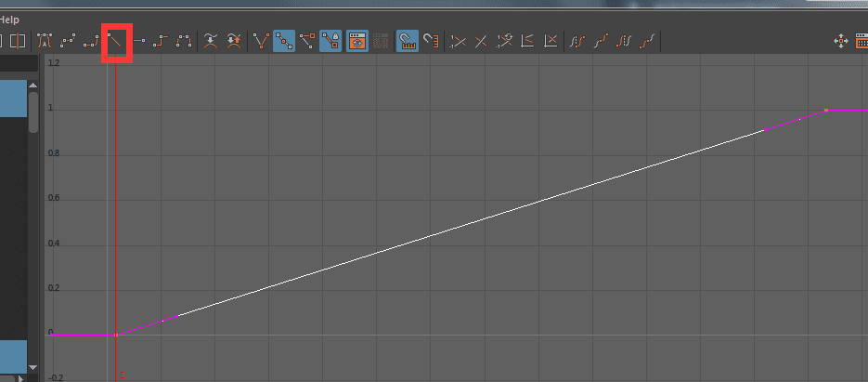Enable normalized curve display
This screenshot has width=868, height=382.
click(458, 41)
